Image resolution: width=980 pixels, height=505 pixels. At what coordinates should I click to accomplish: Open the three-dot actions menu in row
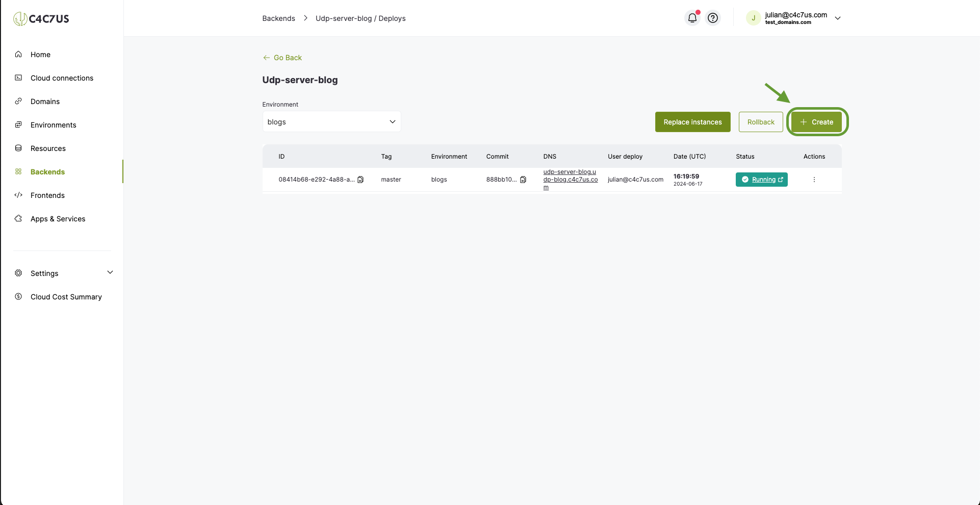pyautogui.click(x=814, y=180)
